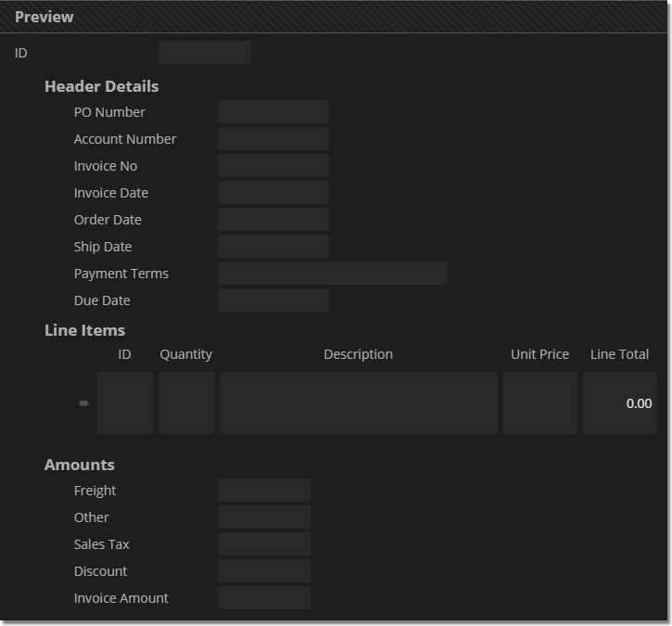
Task: Click the Account Number input box
Action: [273, 139]
